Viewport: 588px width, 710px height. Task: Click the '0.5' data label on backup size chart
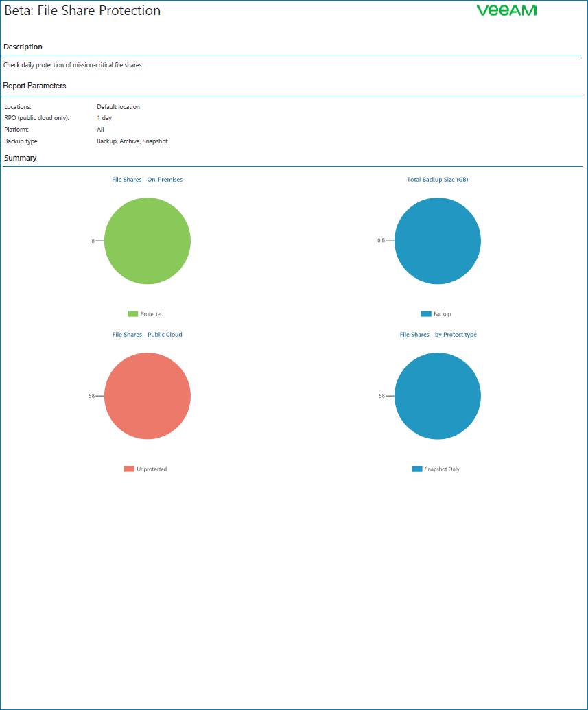coord(381,241)
